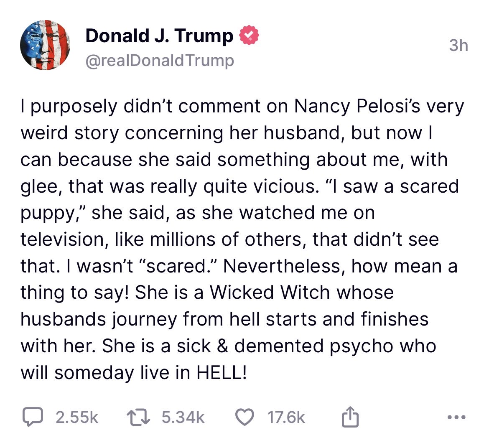View the 2.55k replies count
The height and width of the screenshot is (448, 489).
coord(77,417)
